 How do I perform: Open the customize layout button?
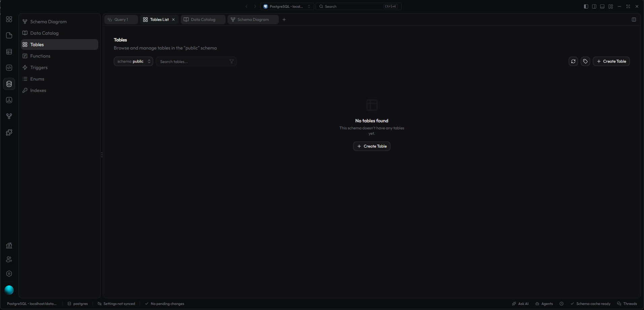click(x=611, y=6)
